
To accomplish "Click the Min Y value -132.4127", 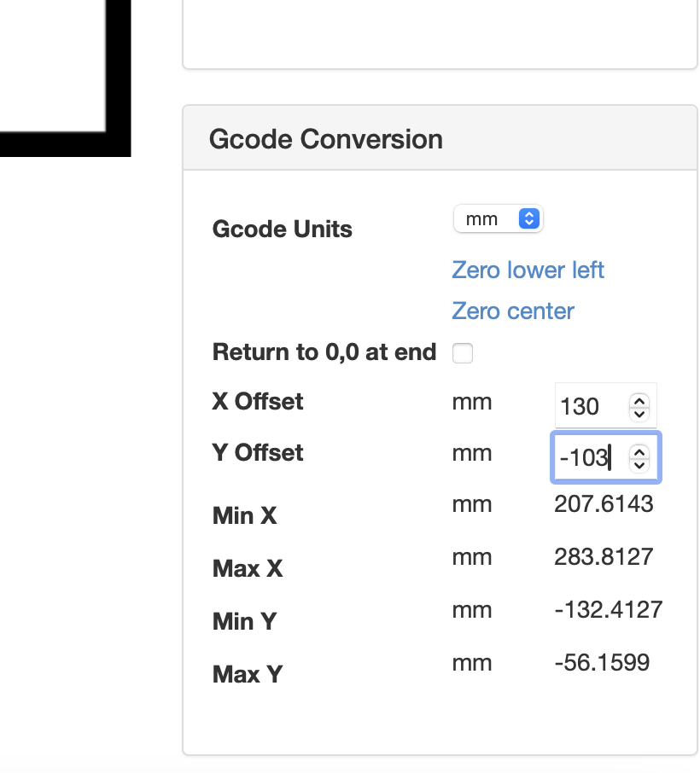I will [x=608, y=610].
